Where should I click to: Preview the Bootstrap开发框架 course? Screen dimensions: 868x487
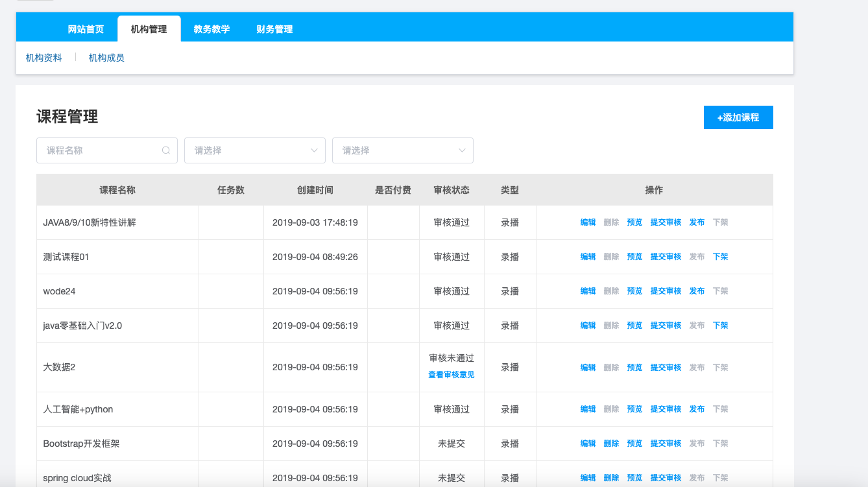634,444
